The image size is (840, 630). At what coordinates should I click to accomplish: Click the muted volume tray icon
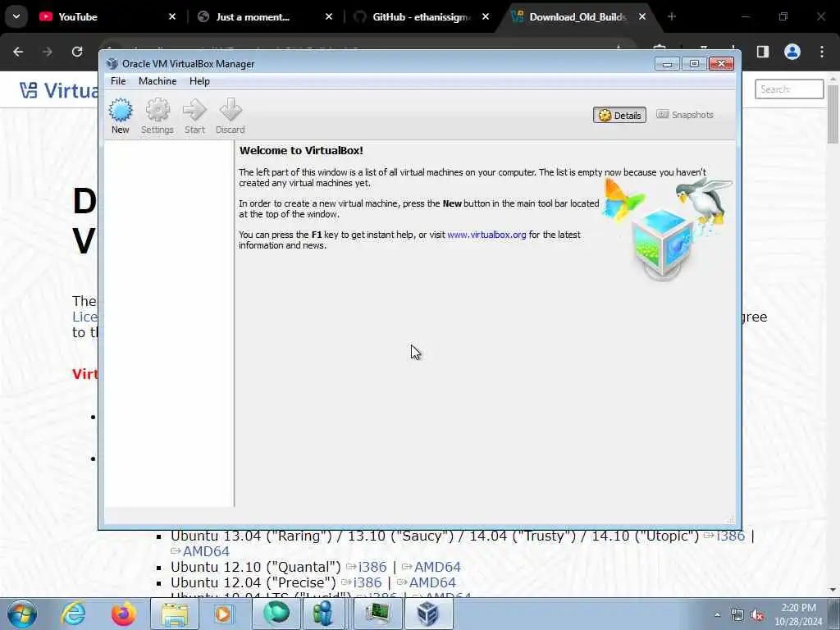click(757, 615)
